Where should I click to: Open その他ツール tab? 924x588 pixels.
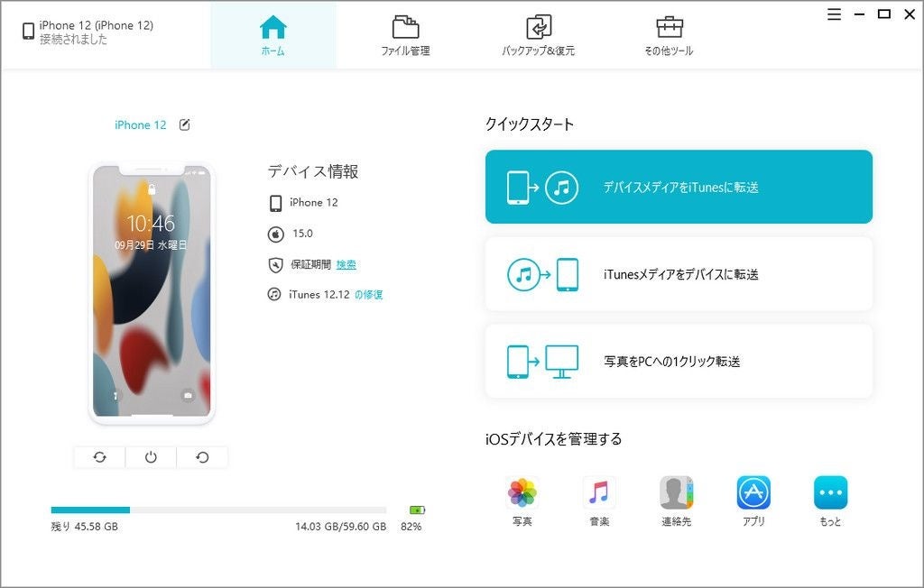(669, 35)
